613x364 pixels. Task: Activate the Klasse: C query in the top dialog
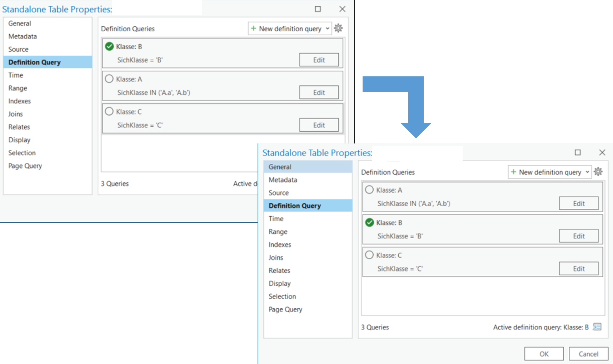[x=109, y=111]
